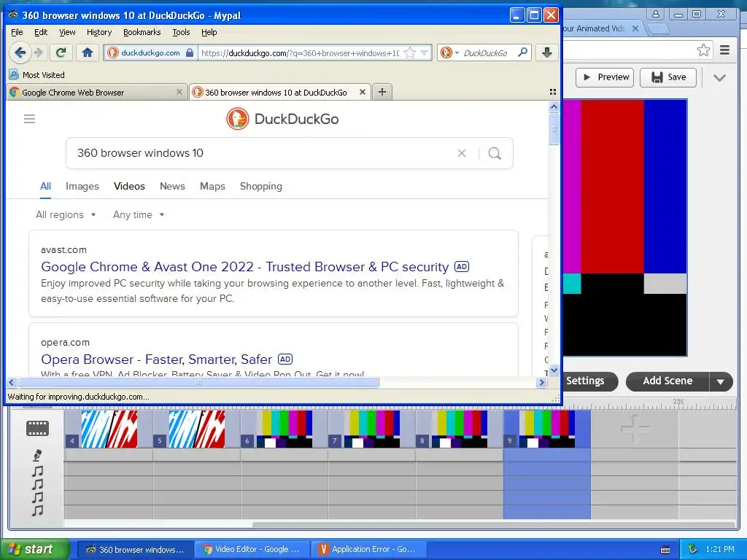Viewport: 747px width, 560px height.
Task: Click the Save button in video editor
Action: (668, 77)
